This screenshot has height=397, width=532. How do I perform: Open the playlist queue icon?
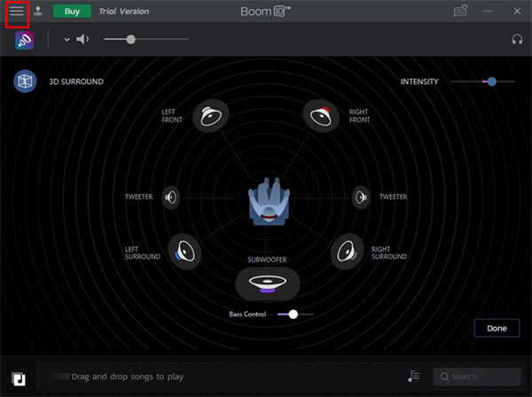tap(413, 376)
